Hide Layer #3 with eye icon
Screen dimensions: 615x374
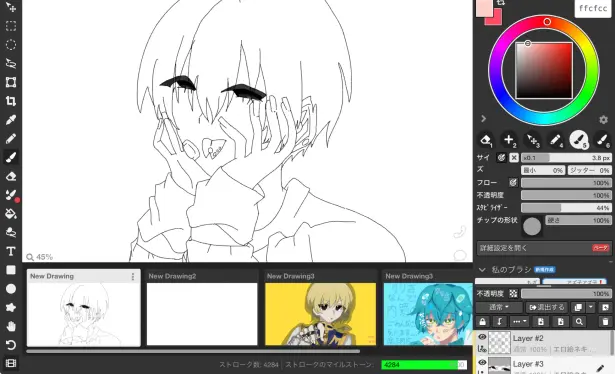click(482, 362)
